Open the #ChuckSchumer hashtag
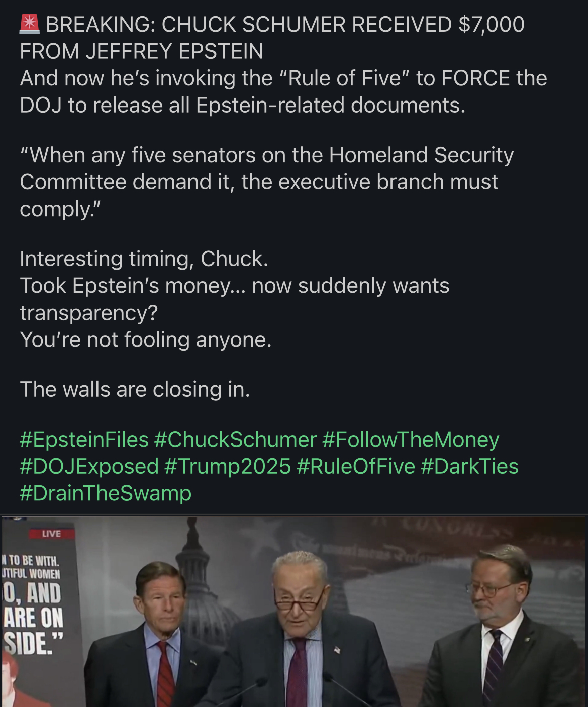This screenshot has width=588, height=707. click(235, 440)
